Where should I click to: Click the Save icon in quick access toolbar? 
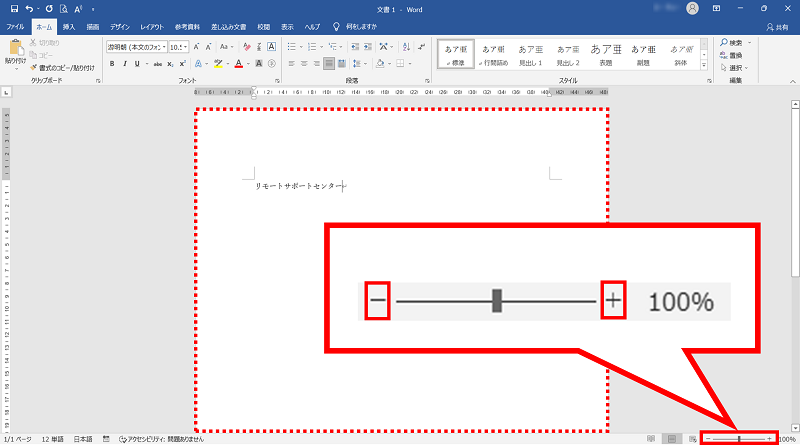(x=14, y=9)
